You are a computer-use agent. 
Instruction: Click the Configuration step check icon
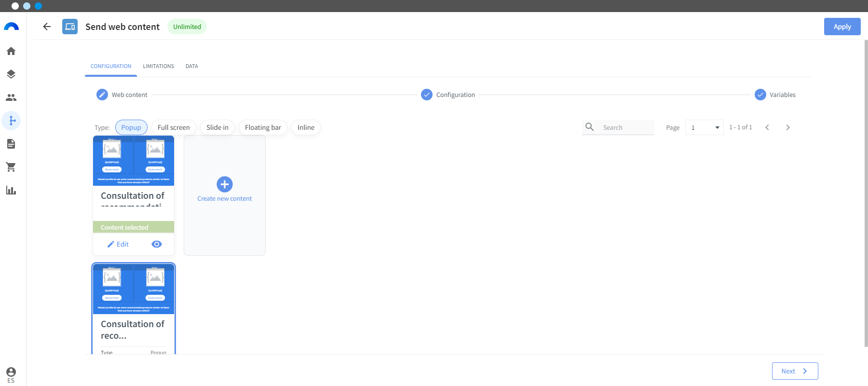pos(427,95)
